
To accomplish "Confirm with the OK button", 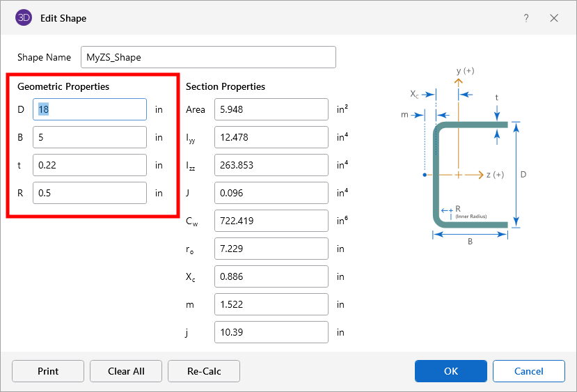I will 450,371.
